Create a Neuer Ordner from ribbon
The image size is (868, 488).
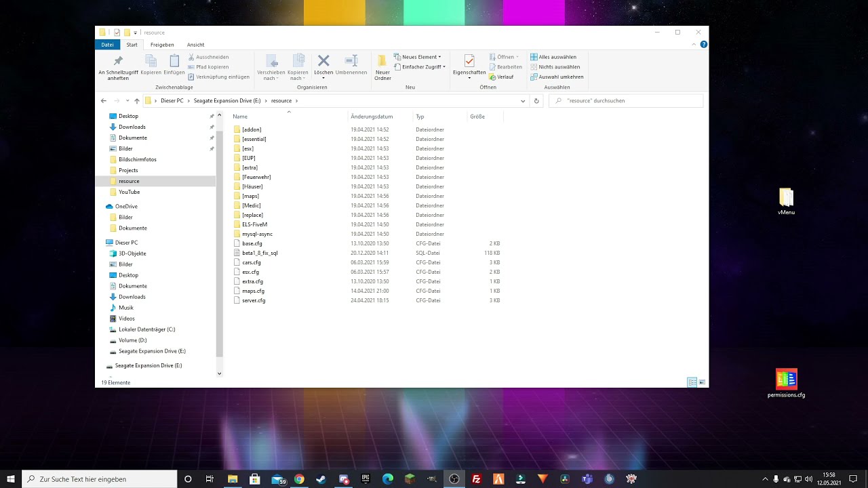[382, 67]
